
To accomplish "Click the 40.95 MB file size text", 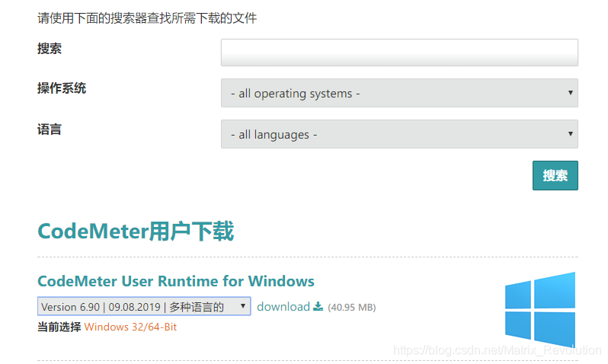I will pos(351,308).
